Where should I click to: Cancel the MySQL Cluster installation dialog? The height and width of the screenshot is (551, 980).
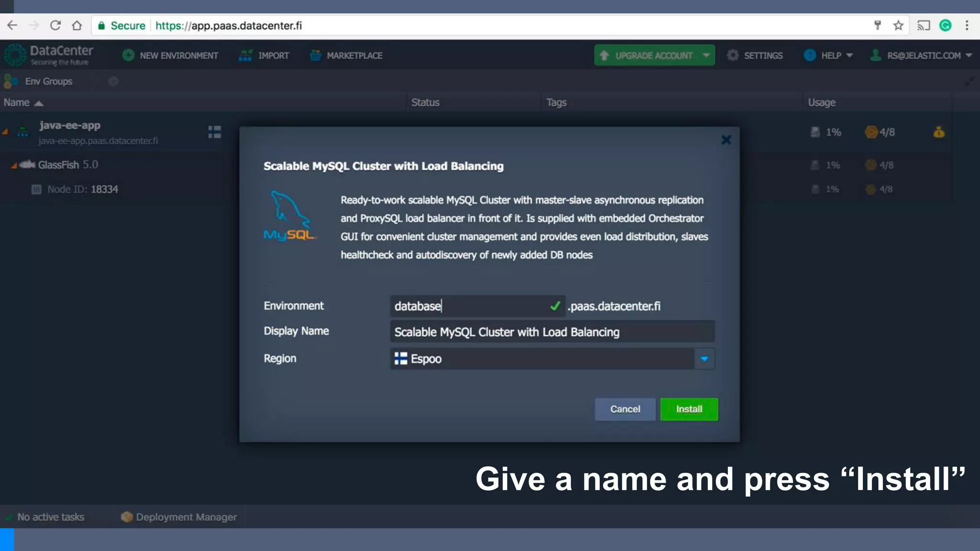[x=625, y=409]
